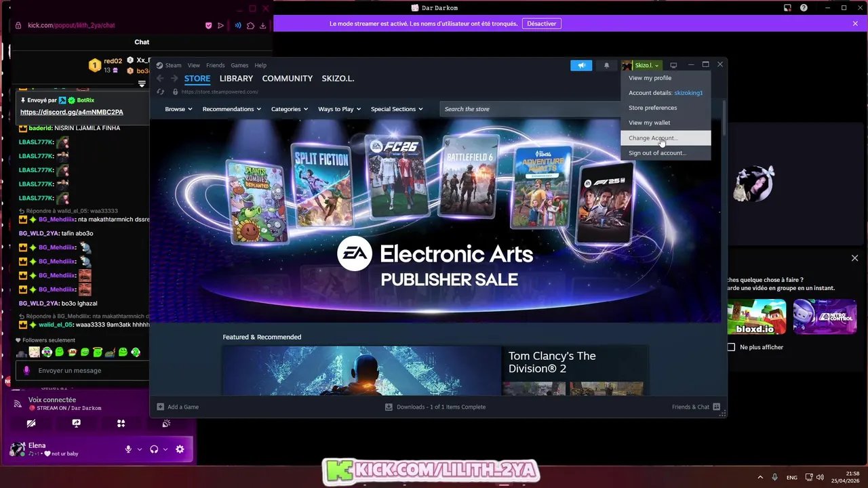
Task: Click Tom Clancy's The Division 2 title
Action: (552, 362)
